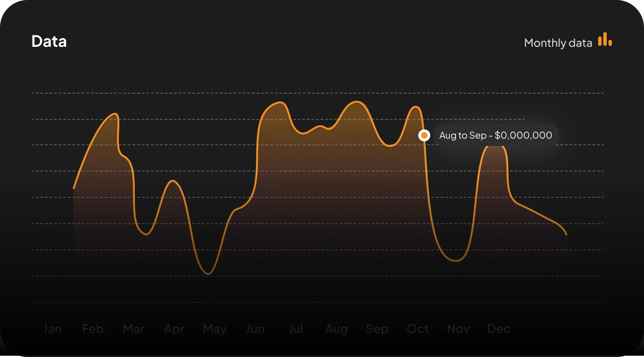Pick the Jun month label
644x357 pixels.
(255, 329)
